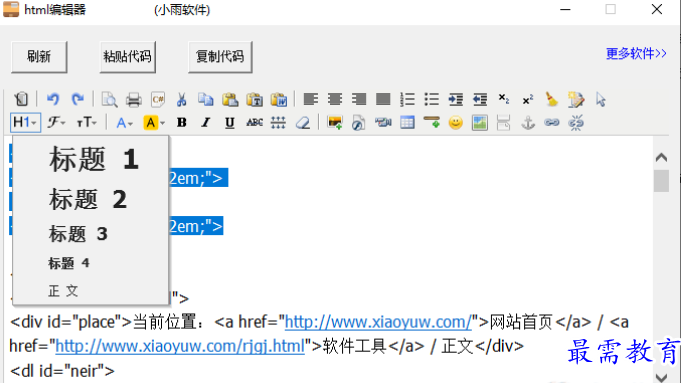This screenshot has width=689, height=383.
Task: Click the printer icon
Action: [134, 100]
